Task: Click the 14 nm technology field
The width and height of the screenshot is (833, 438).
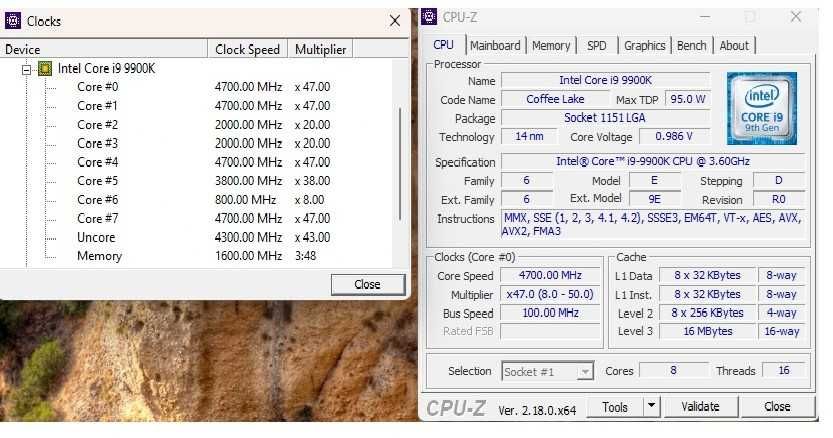Action: [x=529, y=137]
